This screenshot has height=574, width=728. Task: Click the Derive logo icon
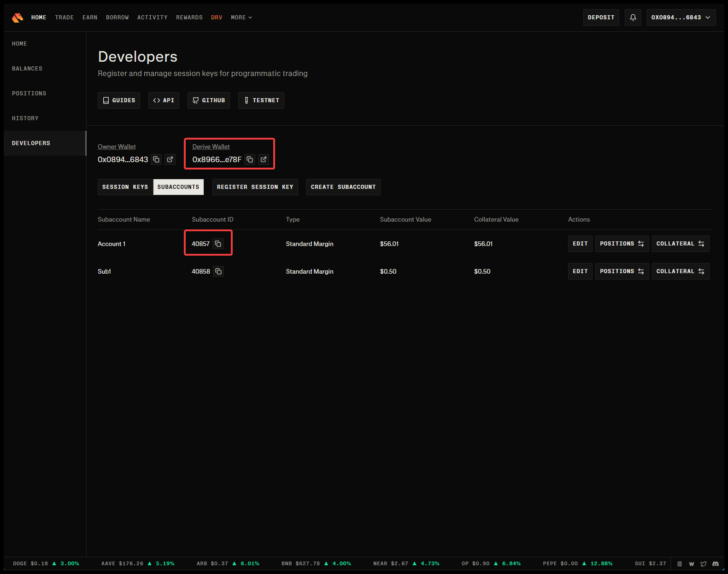click(x=18, y=18)
